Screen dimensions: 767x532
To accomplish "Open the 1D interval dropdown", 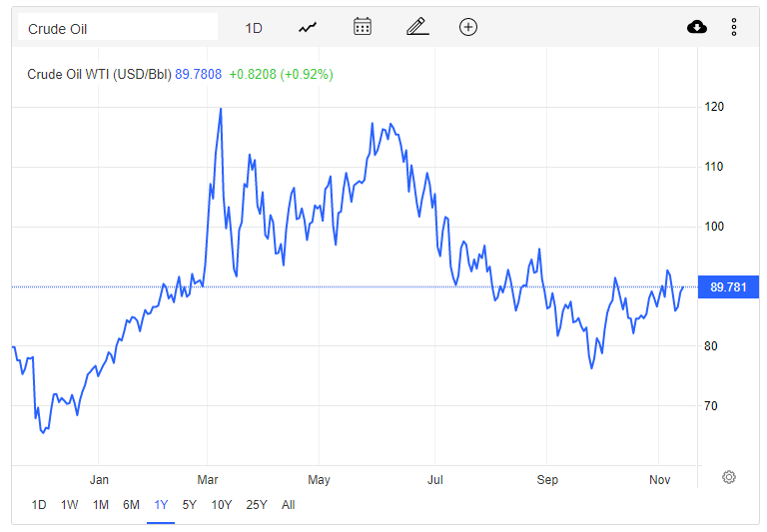I will coord(254,28).
